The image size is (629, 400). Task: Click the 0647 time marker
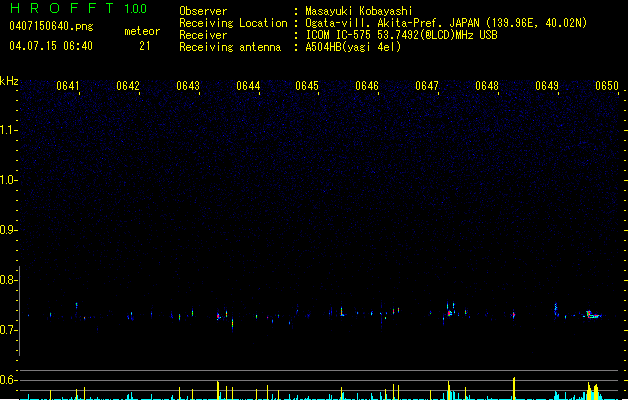click(427, 86)
